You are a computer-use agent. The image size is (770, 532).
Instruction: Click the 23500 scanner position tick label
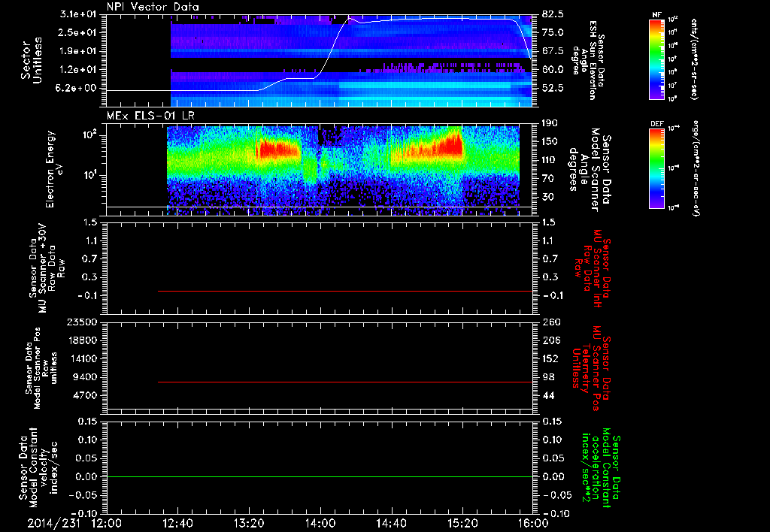coord(81,322)
